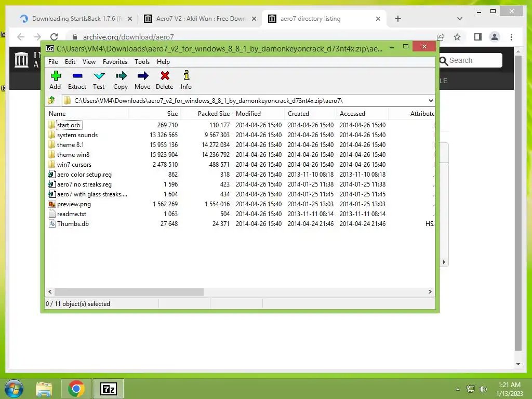The height and width of the screenshot is (399, 532).
Task: Sort by the Packed Size column header
Action: pos(207,114)
